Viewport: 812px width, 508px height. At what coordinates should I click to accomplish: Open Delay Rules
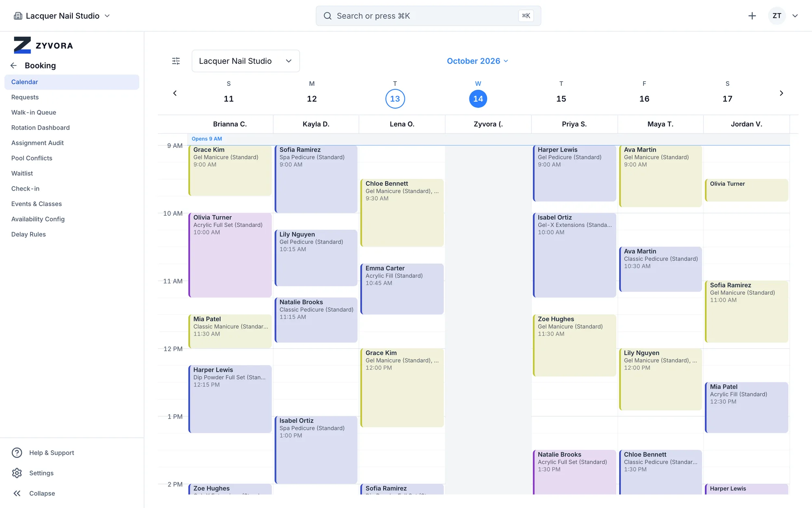pyautogui.click(x=72, y=234)
